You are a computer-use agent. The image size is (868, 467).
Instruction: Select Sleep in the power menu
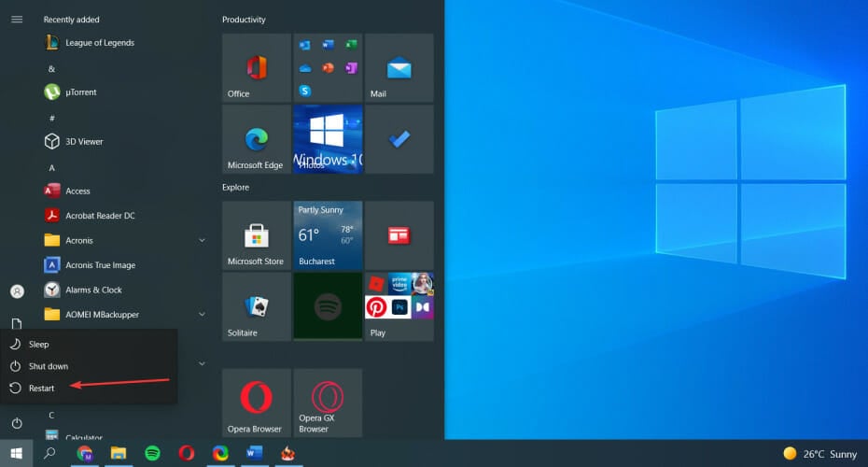89,344
